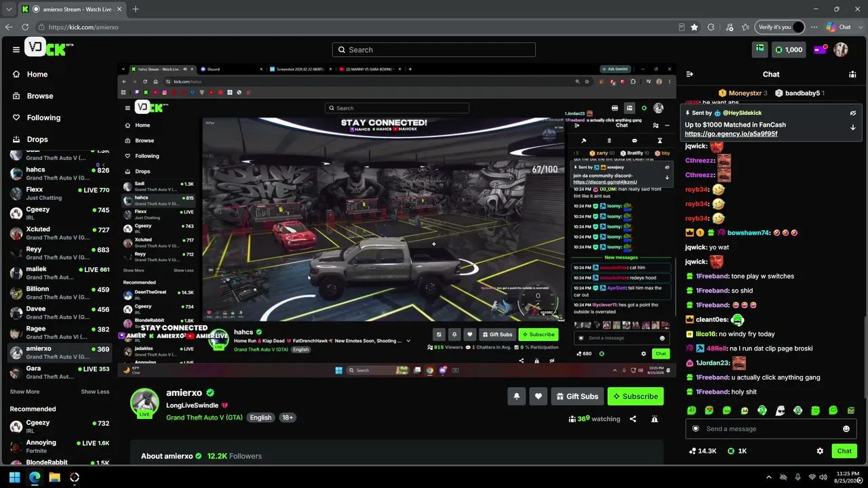Open the hamburger menu beside the main Kick logo
Screen dimensions: 868x488
[x=16, y=49]
